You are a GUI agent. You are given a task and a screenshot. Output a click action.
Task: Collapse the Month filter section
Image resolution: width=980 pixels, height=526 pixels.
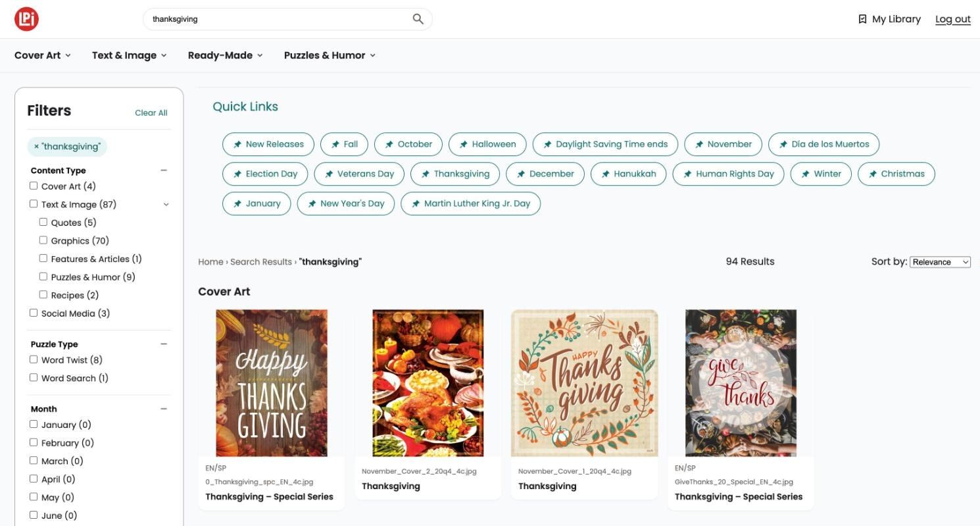pyautogui.click(x=164, y=409)
